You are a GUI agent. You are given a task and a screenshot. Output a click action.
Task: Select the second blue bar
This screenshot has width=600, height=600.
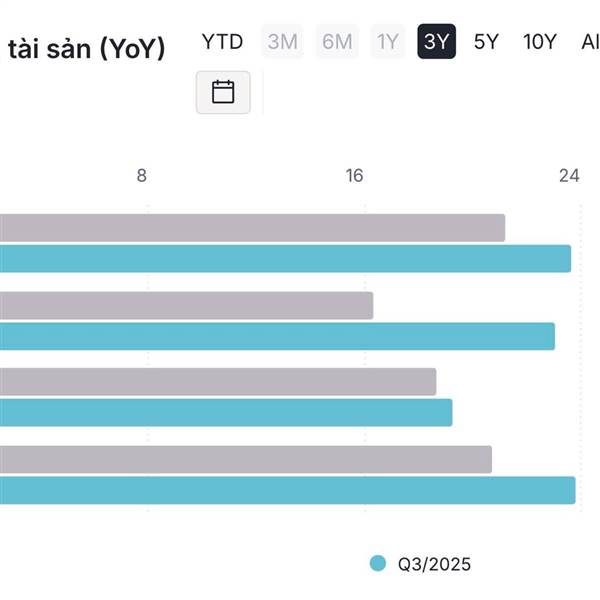[x=277, y=336]
